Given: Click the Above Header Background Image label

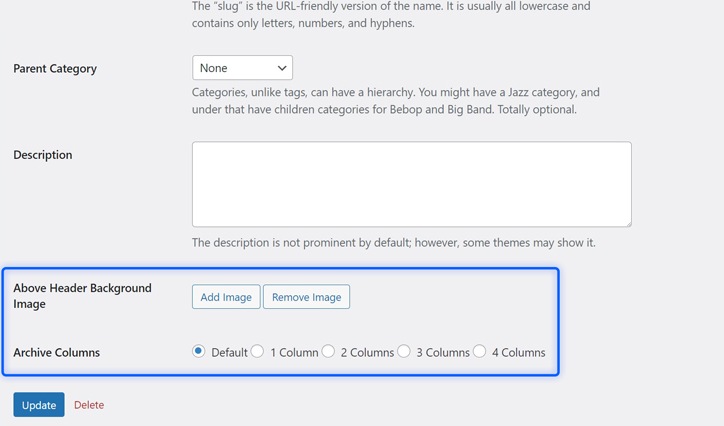Looking at the screenshot, I should (82, 295).
